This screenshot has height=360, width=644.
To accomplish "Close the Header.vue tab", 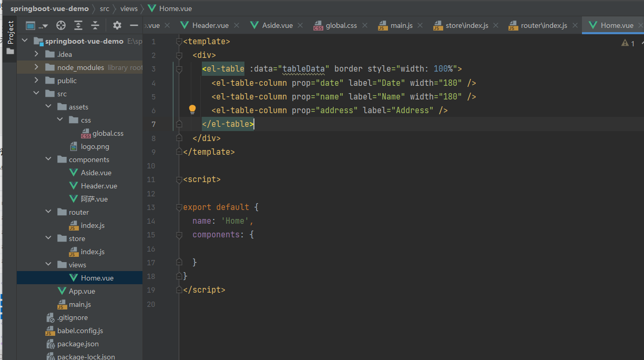I will tap(237, 25).
